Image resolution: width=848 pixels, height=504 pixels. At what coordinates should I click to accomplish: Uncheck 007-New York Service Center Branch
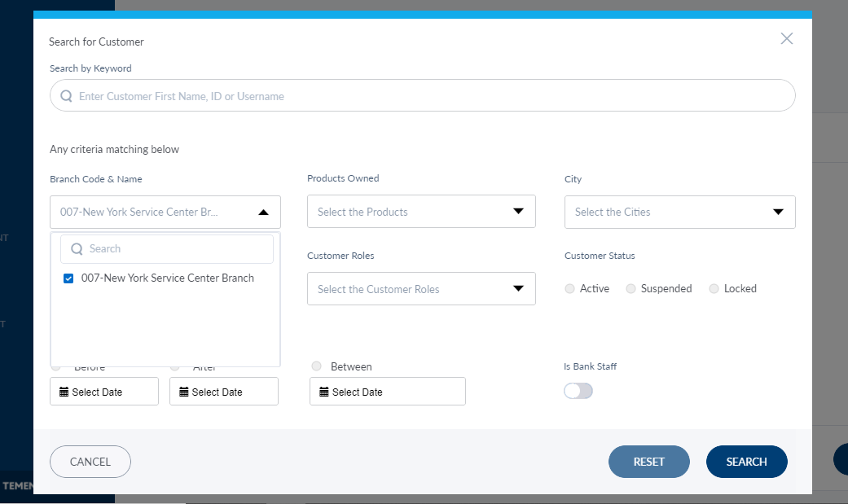tap(68, 278)
